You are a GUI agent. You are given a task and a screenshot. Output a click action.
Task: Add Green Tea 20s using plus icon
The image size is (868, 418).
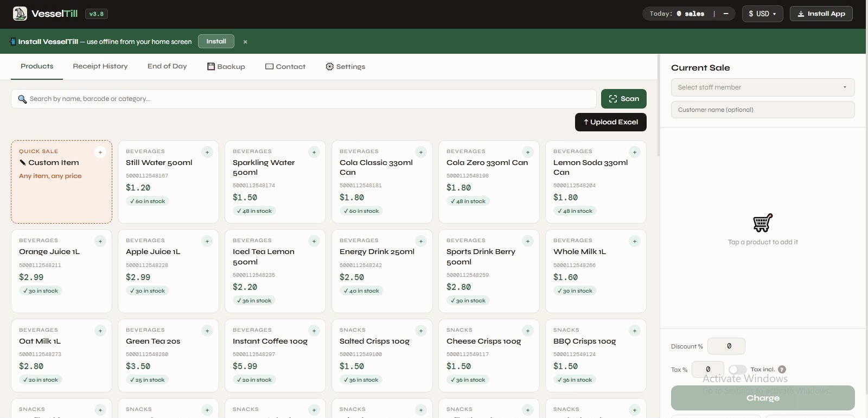click(x=207, y=331)
